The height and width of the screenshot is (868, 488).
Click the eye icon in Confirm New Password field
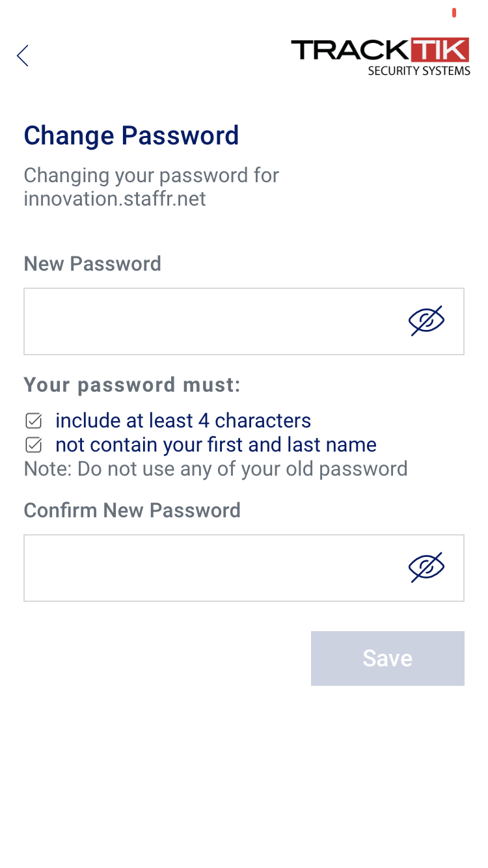[427, 567]
